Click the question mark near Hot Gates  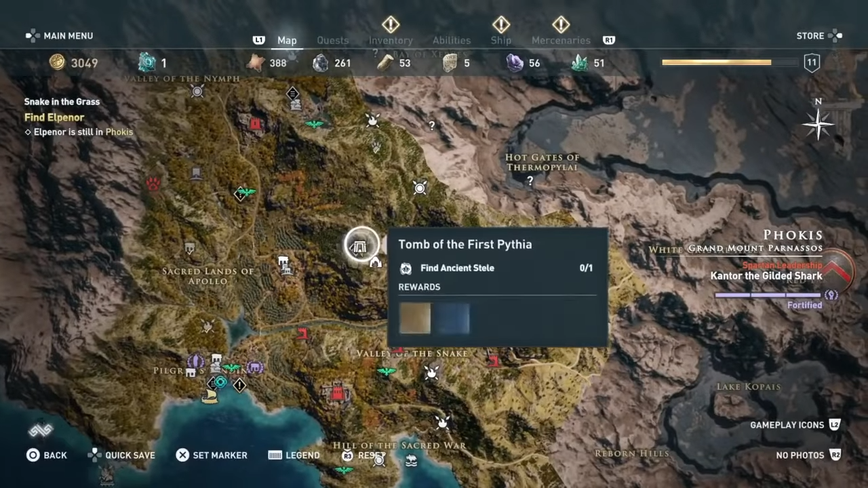coord(530,181)
